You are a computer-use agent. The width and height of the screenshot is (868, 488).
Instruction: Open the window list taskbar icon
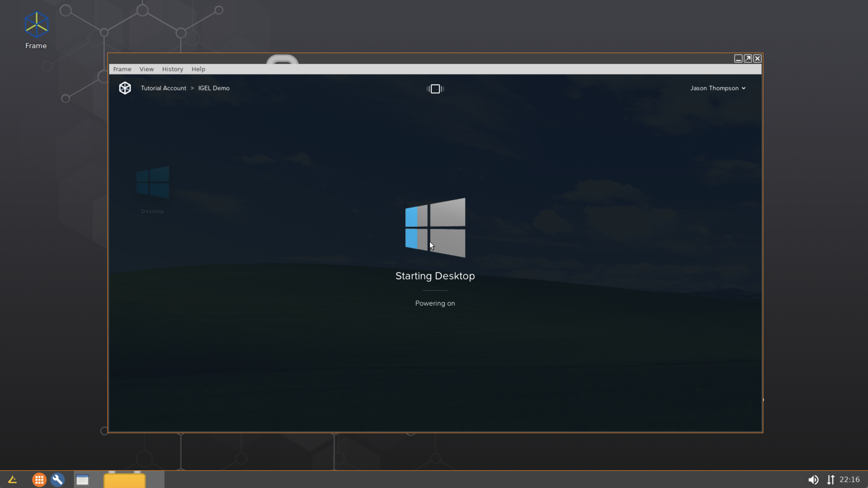pyautogui.click(x=82, y=479)
